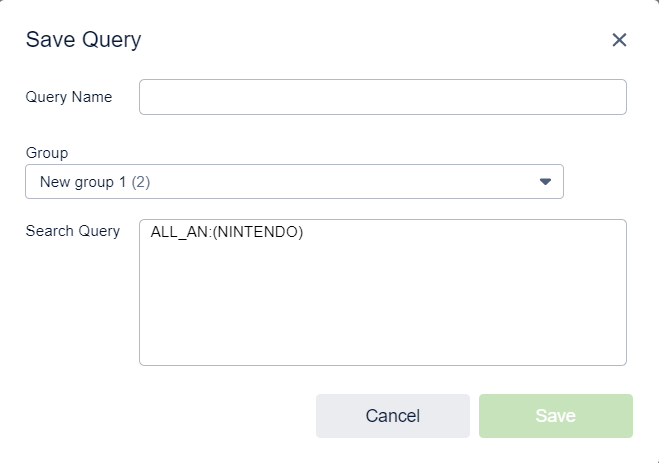Click inside the Search Query text area
The width and height of the screenshot is (659, 463).
[x=382, y=300]
